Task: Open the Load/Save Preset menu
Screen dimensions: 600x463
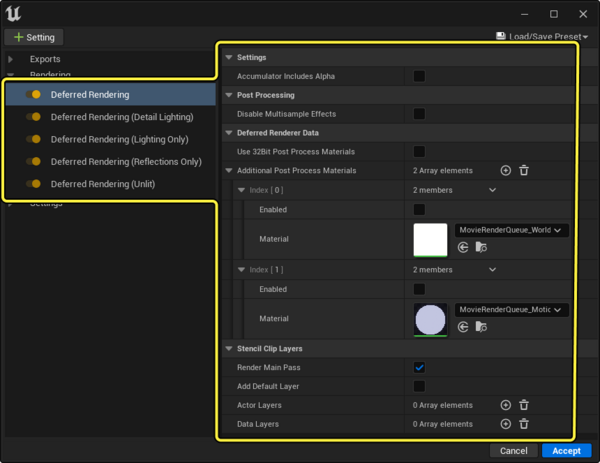Action: 541,37
